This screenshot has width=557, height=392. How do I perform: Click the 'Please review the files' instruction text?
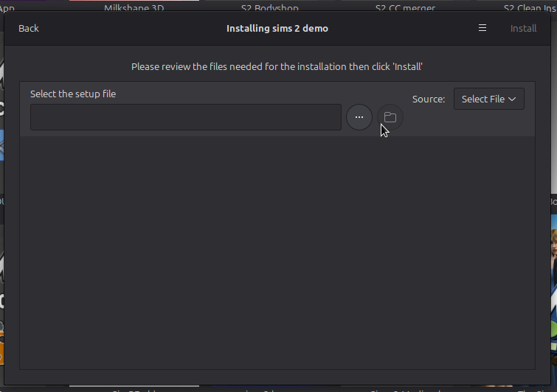coord(277,66)
